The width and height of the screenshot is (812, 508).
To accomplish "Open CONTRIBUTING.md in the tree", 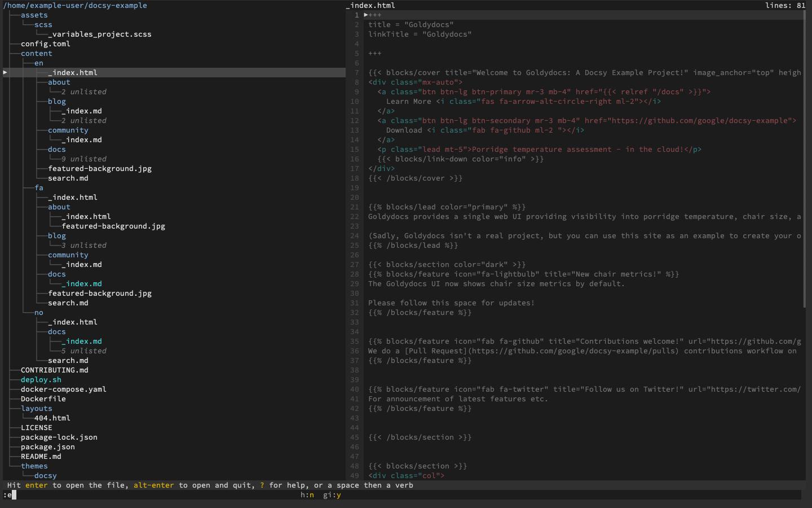I will [x=55, y=370].
